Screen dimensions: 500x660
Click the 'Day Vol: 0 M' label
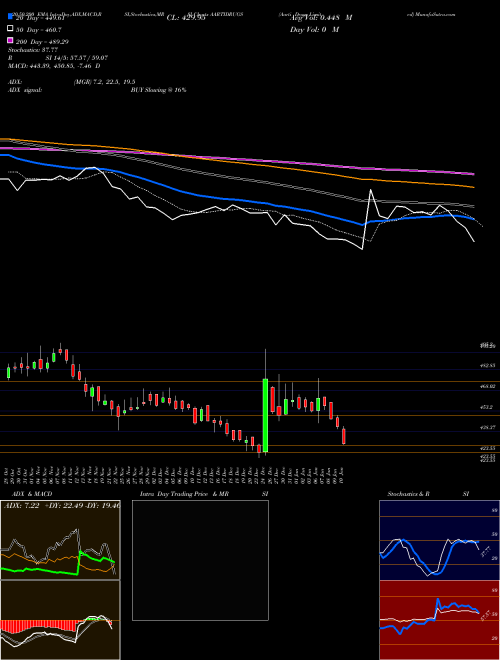(x=314, y=29)
